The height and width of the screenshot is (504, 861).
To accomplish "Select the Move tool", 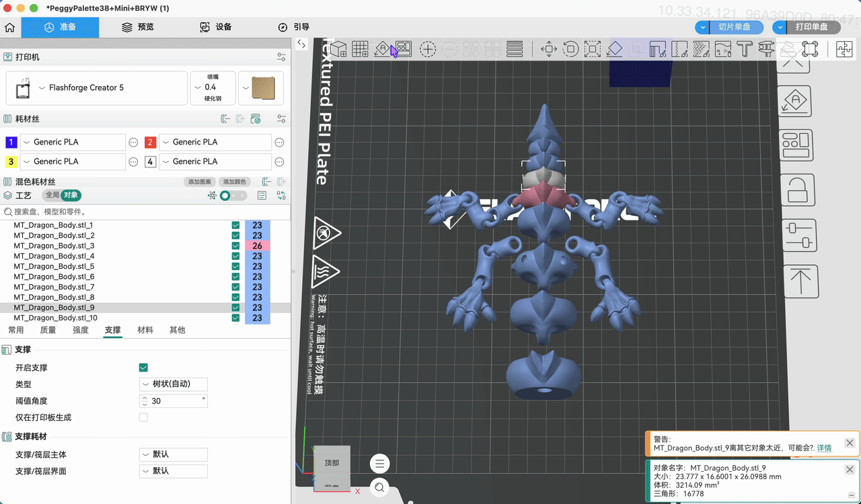I will [548, 49].
